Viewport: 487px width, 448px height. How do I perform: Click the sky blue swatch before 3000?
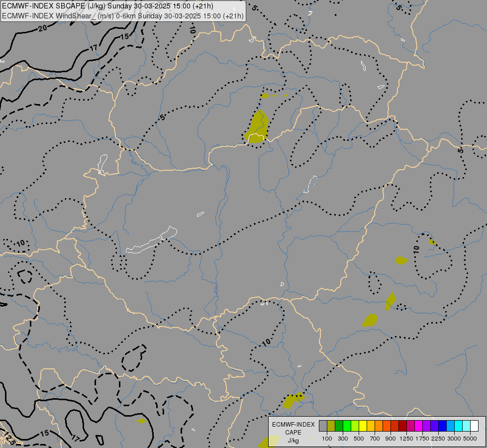[451, 426]
